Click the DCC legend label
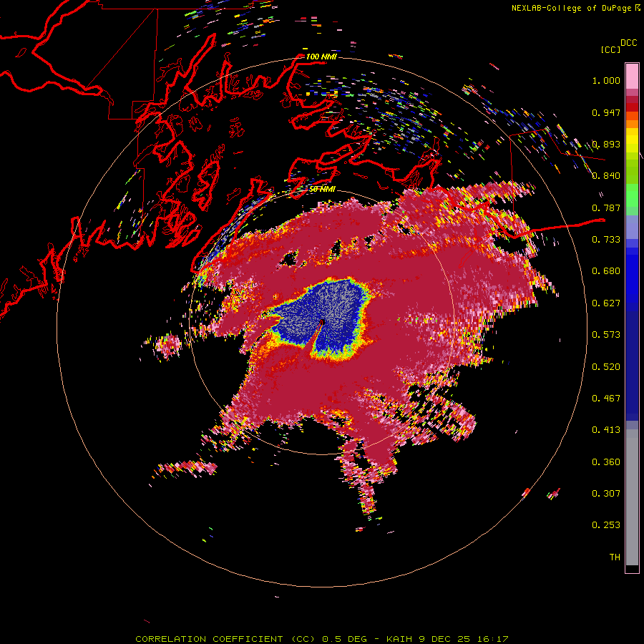 coord(628,43)
